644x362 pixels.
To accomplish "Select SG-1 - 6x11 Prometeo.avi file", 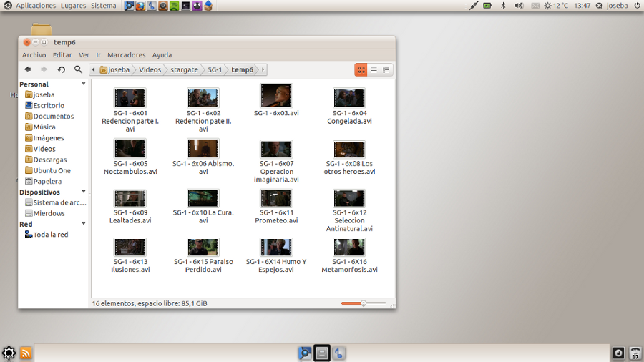I will click(276, 206).
